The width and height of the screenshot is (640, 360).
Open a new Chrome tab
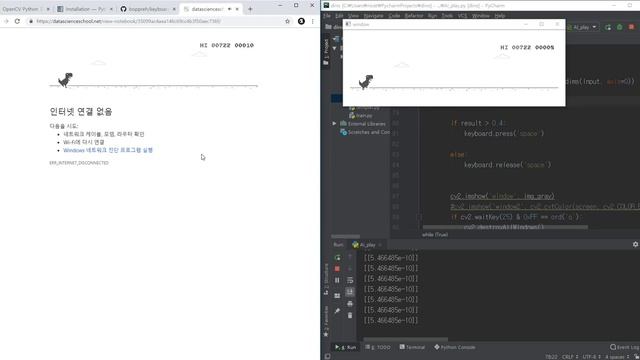click(x=250, y=9)
